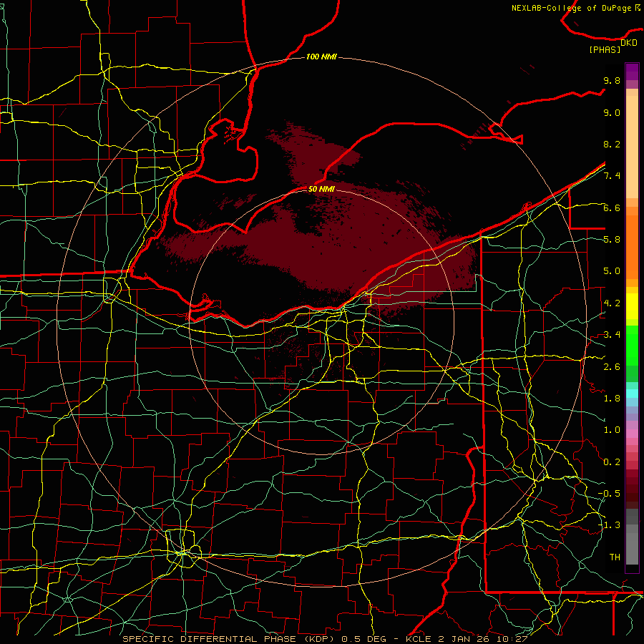
Task: Click the 5.0 color scale value
Action: point(612,271)
